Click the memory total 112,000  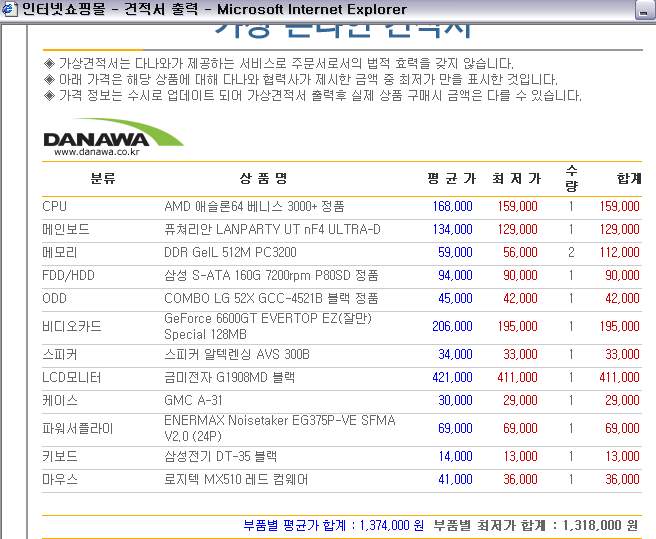click(x=619, y=252)
